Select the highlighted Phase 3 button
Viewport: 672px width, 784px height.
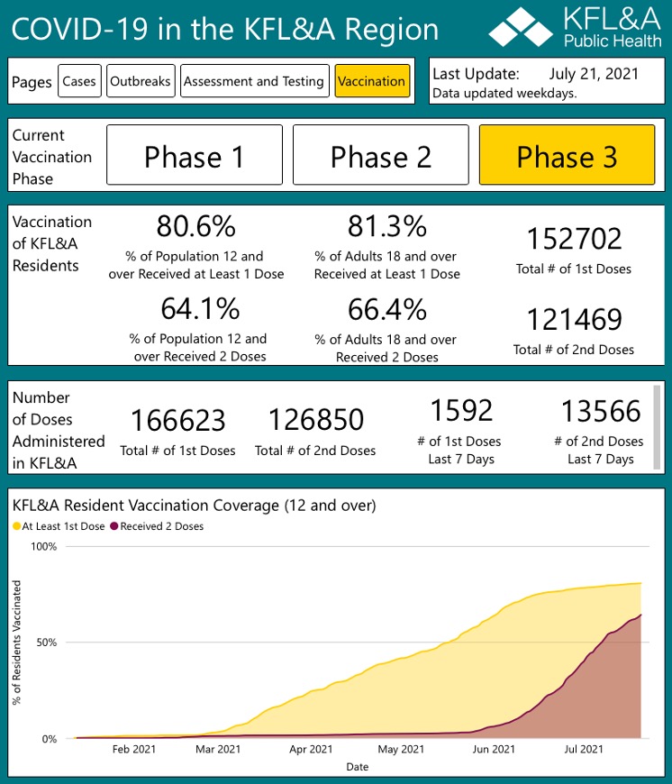(568, 155)
